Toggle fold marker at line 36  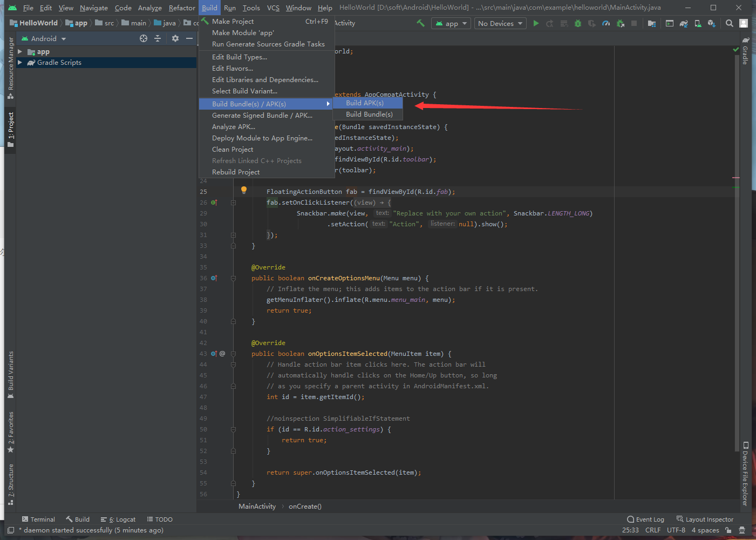233,278
